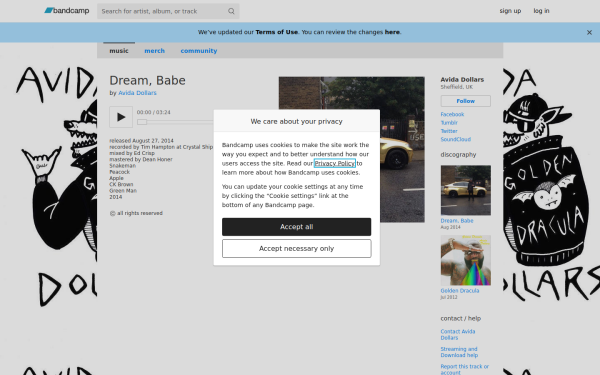Open the Tumblr link

(449, 123)
